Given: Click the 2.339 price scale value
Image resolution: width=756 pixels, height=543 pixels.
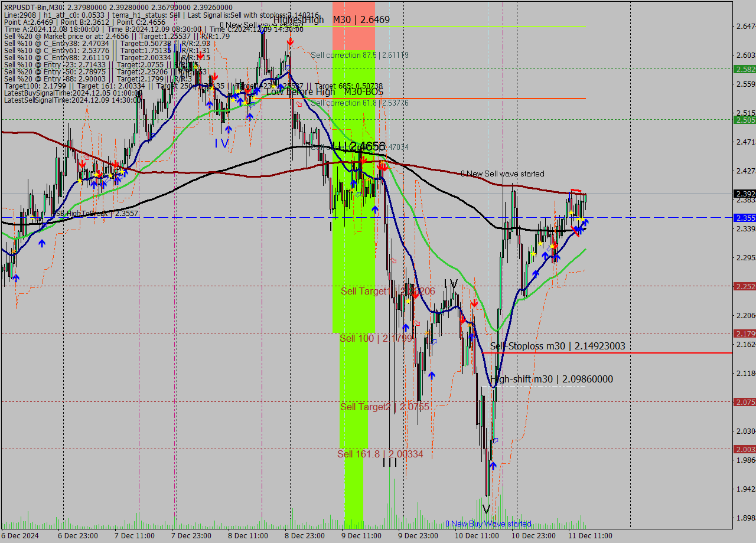Looking at the screenshot, I should 745,228.
